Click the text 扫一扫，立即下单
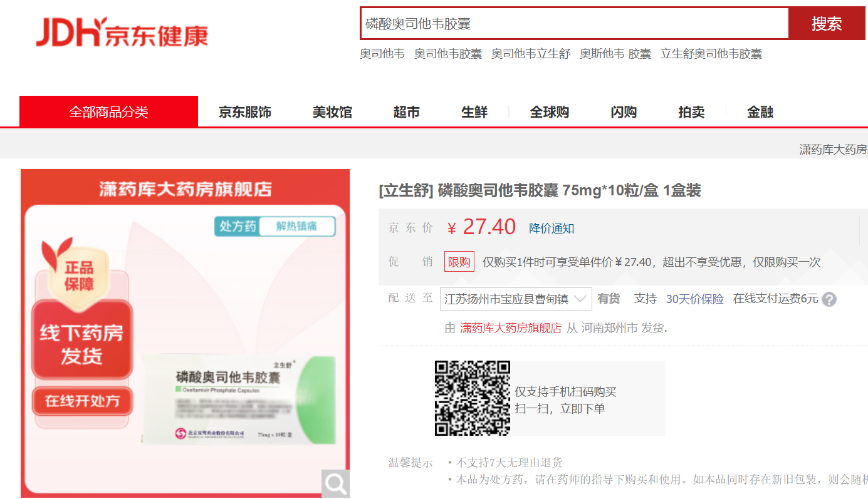 tap(560, 409)
